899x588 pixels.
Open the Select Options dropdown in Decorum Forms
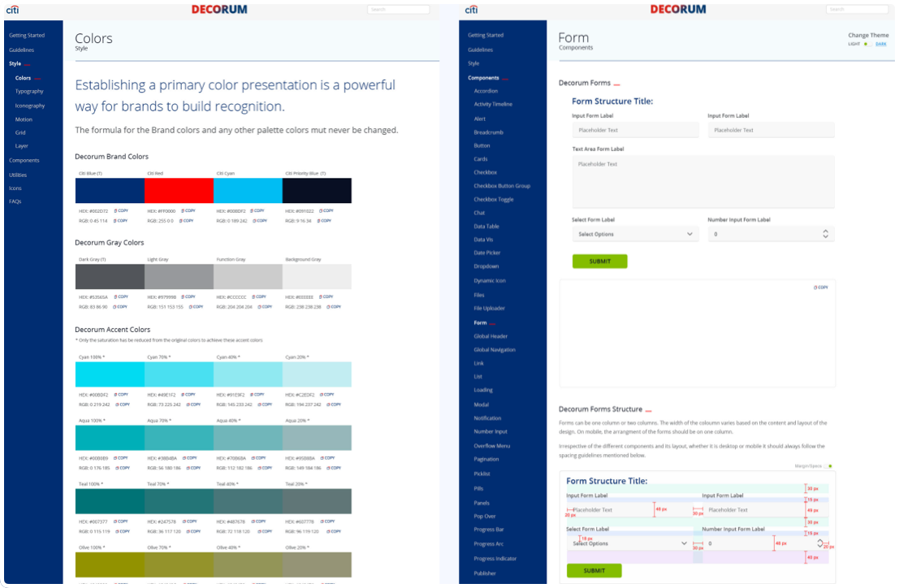pyautogui.click(x=635, y=234)
